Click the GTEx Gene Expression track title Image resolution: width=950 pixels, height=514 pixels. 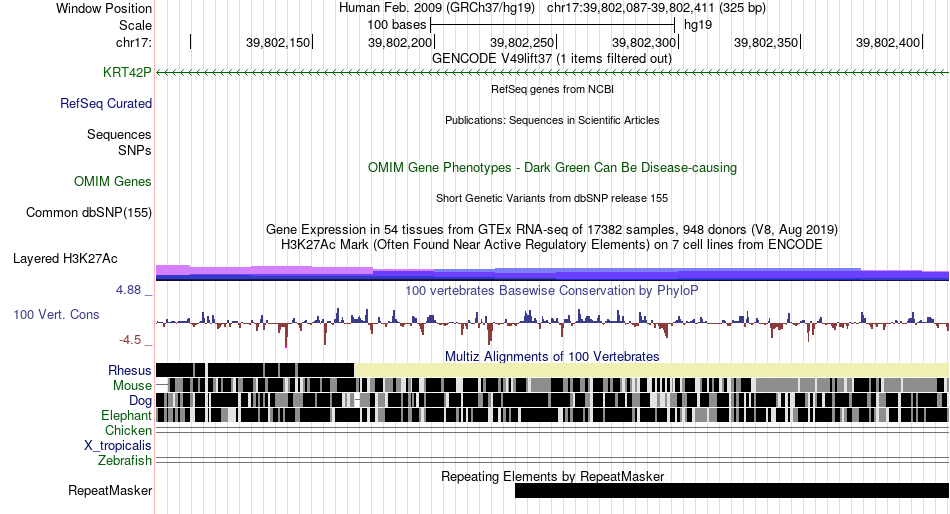(x=552, y=230)
